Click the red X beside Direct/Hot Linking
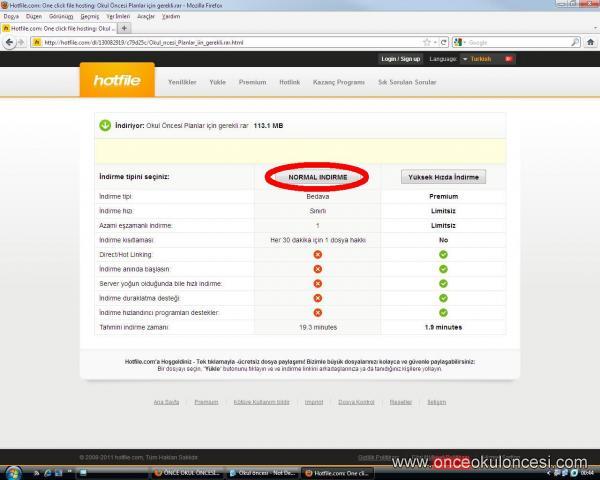600x480 pixels. [317, 254]
